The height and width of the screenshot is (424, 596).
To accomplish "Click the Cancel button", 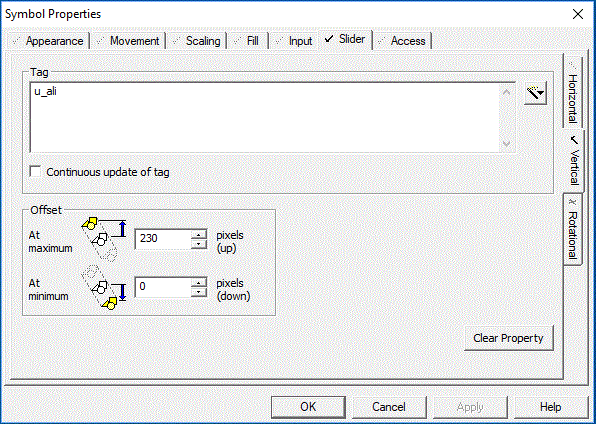I will click(389, 407).
